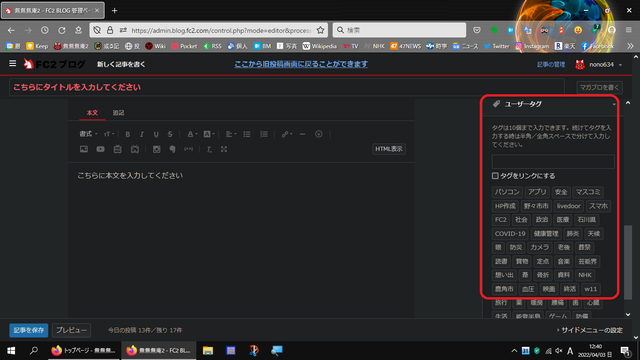Insert a bulleted list
This screenshot has height=360, width=640.
(x=247, y=134)
